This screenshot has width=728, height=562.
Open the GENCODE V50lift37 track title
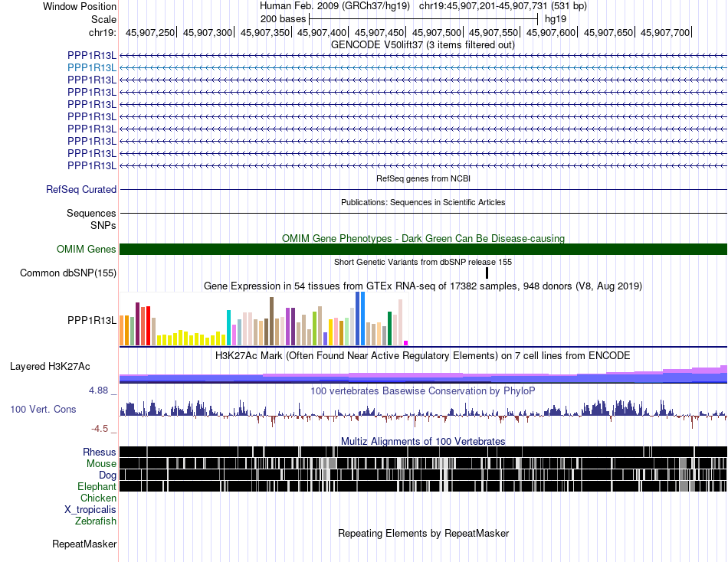coord(423,45)
